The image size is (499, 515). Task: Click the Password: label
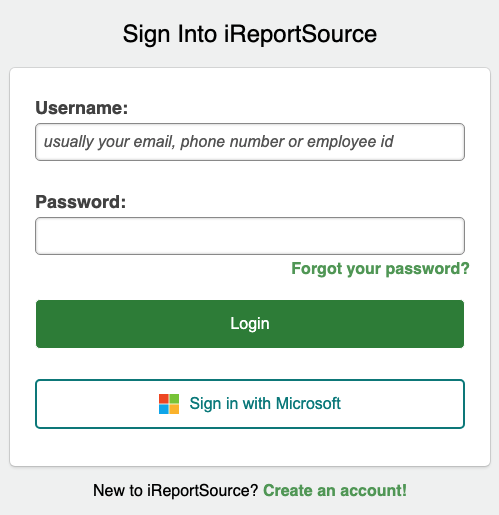81,202
